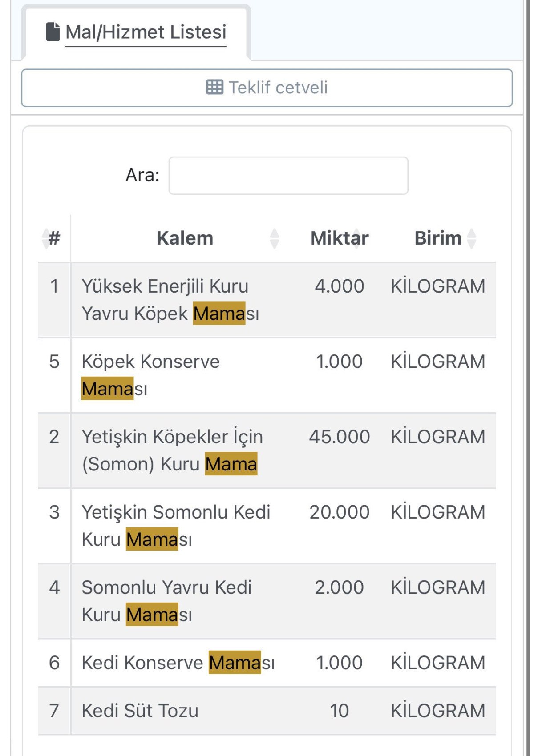Screen dimensions: 534x756
Task: Select the Yüksek Enerjili Kuru Yavru Köpek row
Action: click(170, 300)
